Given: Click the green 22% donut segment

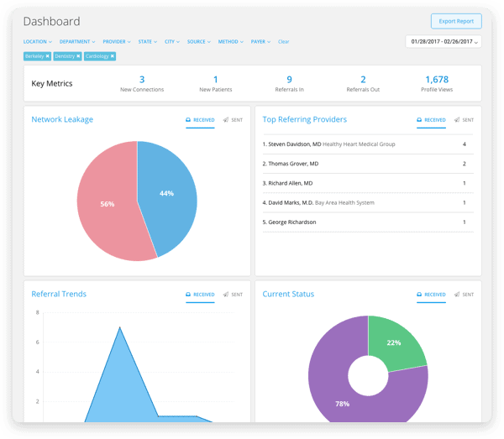Looking at the screenshot, I should (x=394, y=342).
